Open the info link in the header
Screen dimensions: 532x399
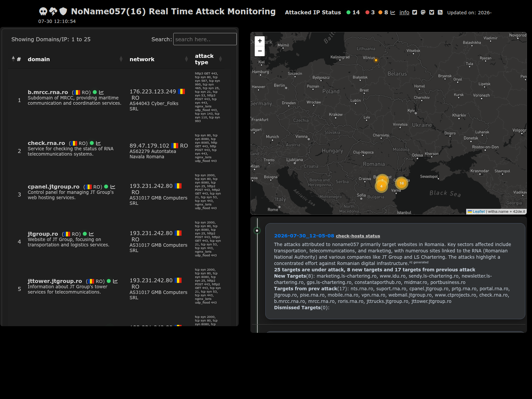click(404, 13)
